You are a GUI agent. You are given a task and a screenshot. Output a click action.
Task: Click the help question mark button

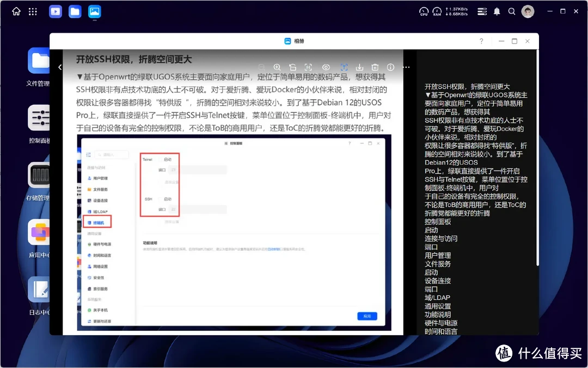tap(481, 41)
